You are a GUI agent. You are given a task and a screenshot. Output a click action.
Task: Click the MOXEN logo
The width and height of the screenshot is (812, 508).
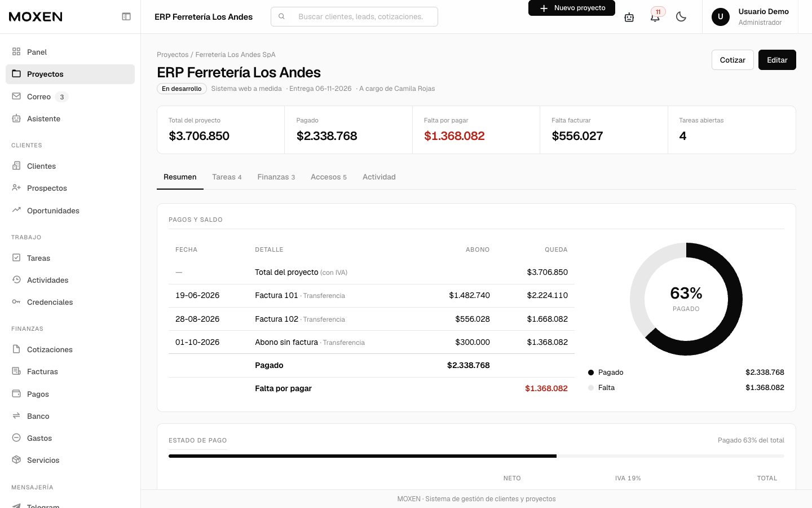click(x=36, y=17)
